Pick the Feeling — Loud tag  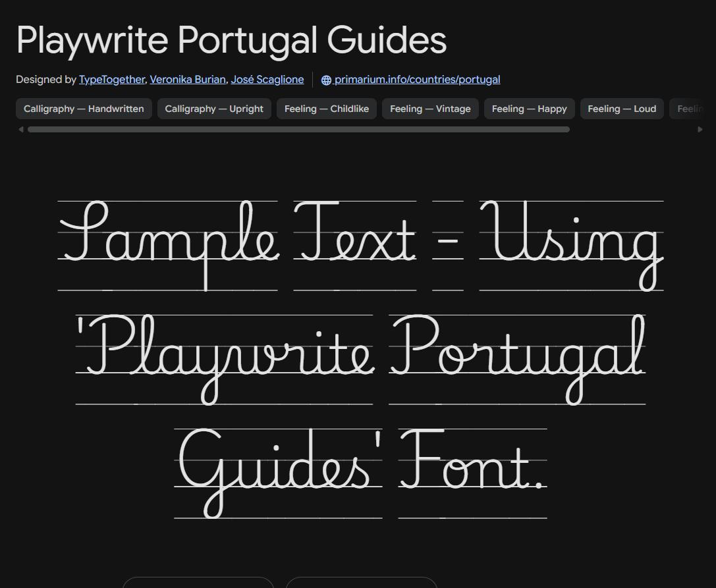(x=622, y=109)
